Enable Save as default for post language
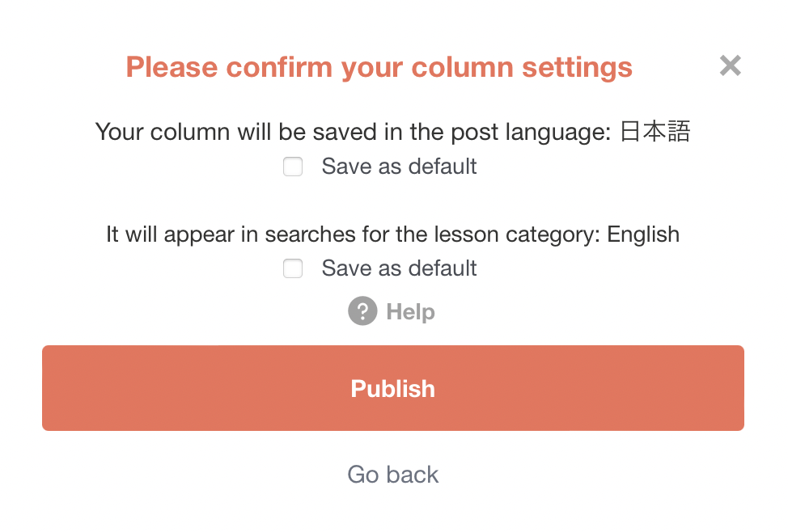 (x=293, y=167)
